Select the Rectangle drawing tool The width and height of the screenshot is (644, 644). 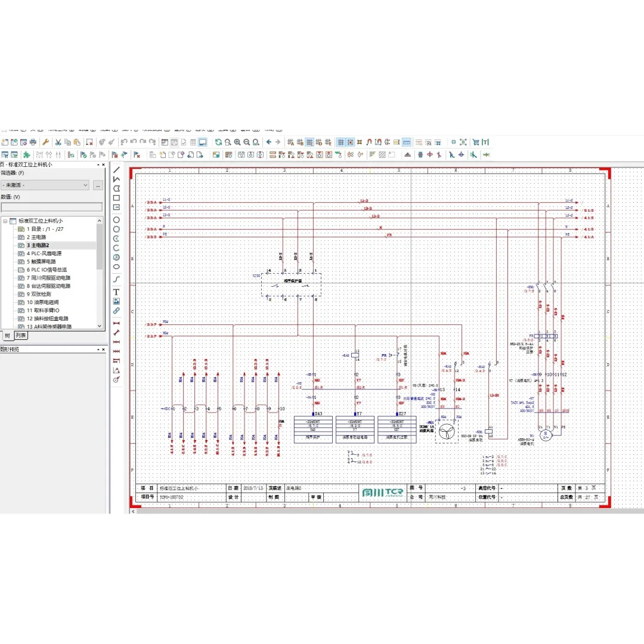tap(117, 198)
